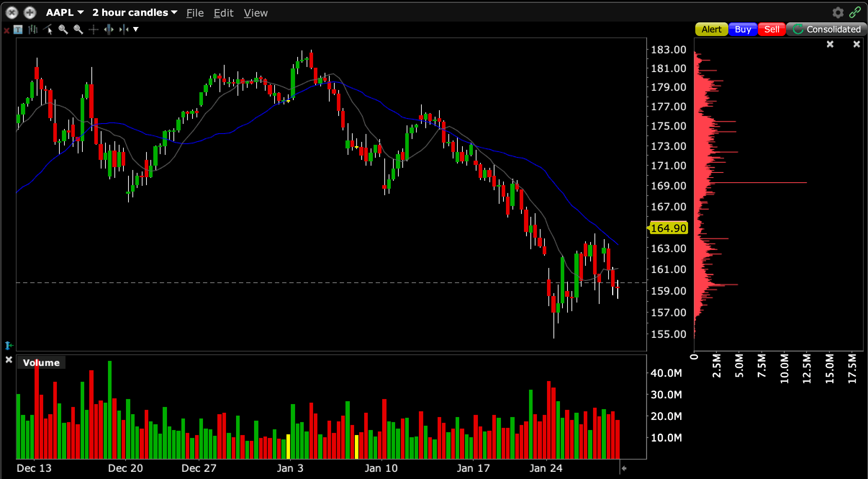Click the yellow 164.90 price marker
The height and width of the screenshot is (479, 868).
[668, 228]
